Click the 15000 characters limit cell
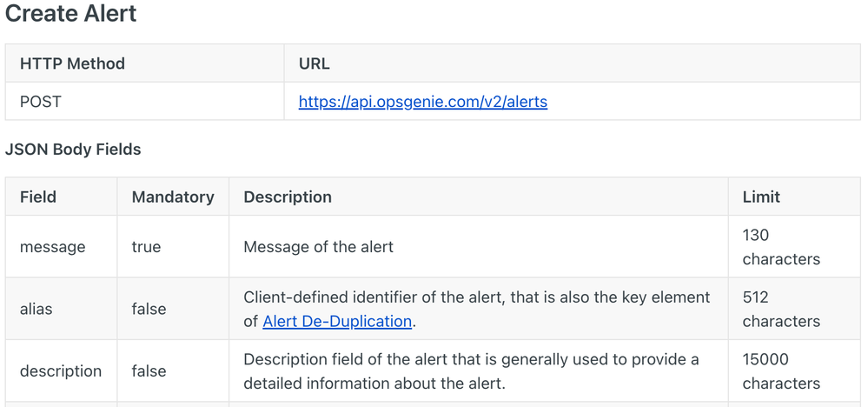 [x=794, y=370]
